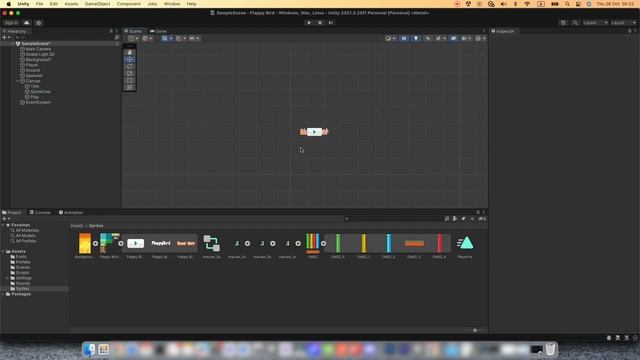Open the Layout dropdown

click(x=623, y=23)
